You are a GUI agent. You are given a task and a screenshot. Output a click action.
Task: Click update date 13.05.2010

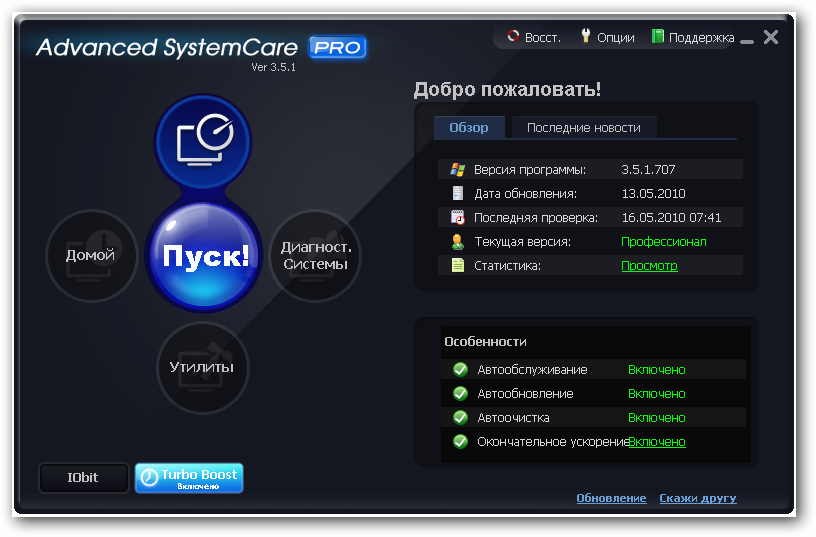point(653,194)
